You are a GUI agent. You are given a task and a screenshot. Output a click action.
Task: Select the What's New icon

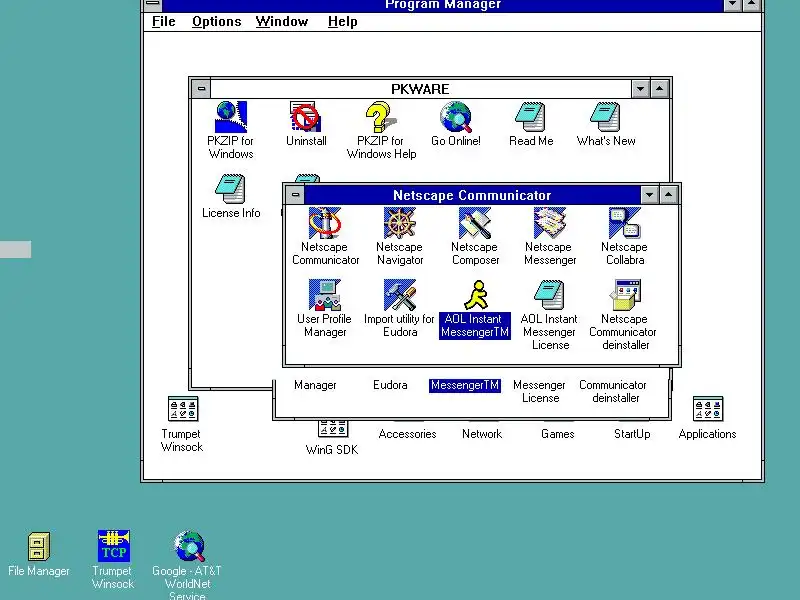[x=606, y=117]
